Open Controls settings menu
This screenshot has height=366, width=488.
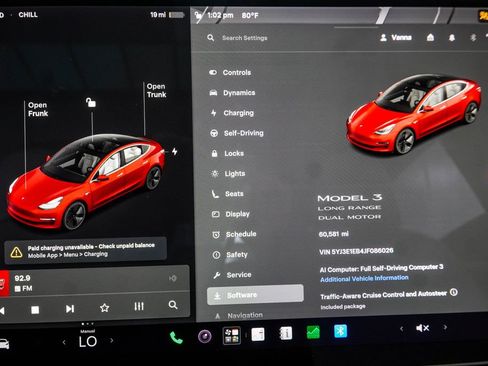coord(230,72)
